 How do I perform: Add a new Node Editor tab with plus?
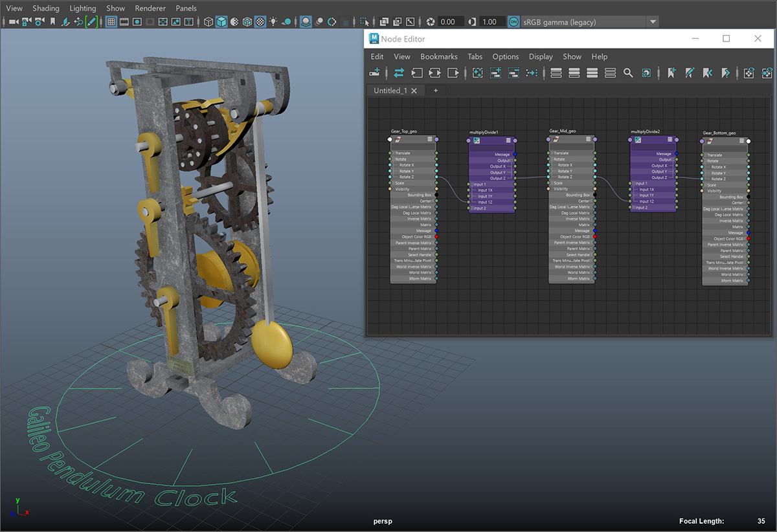point(436,91)
